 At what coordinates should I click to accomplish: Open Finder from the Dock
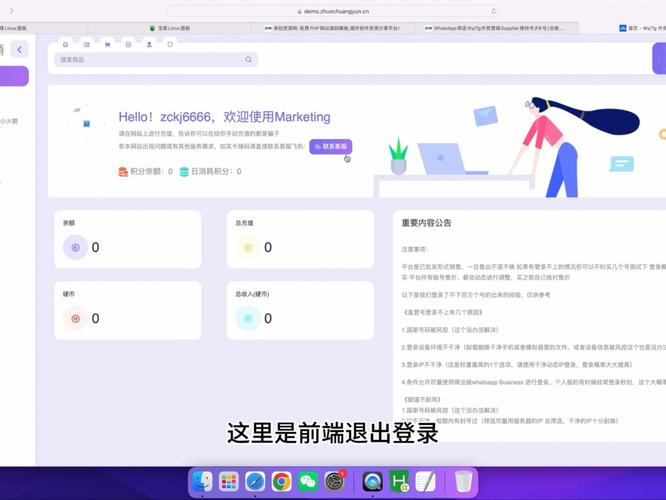(x=202, y=482)
